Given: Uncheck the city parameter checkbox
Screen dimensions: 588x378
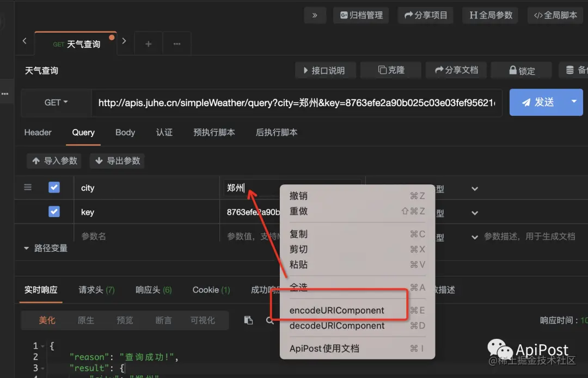Looking at the screenshot, I should coord(54,187).
